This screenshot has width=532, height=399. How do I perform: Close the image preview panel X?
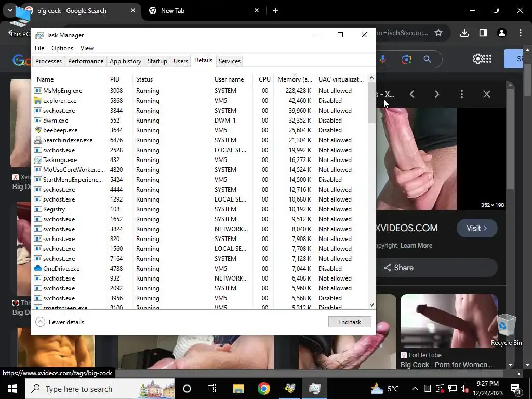click(486, 94)
